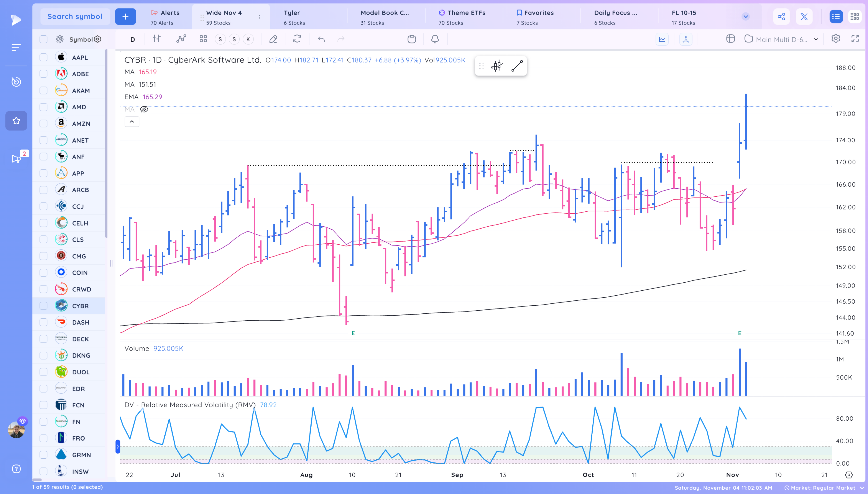Click the blue plus add button
This screenshot has width=868, height=494.
pos(125,17)
